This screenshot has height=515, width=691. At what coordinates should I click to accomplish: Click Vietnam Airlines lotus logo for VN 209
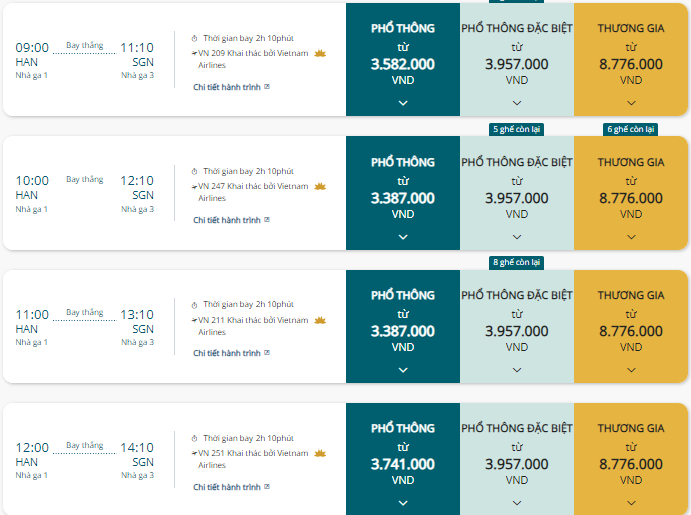pyautogui.click(x=320, y=52)
